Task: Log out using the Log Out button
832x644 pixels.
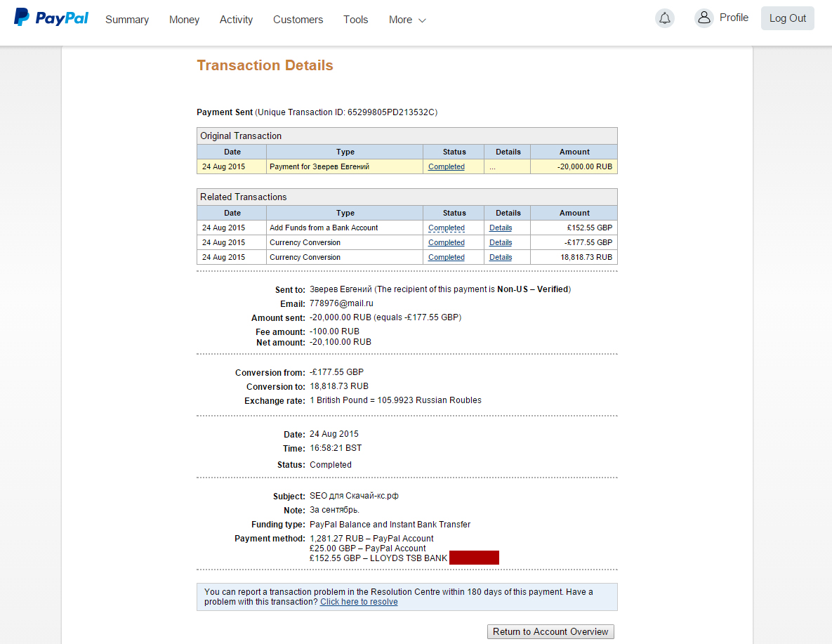Action: pos(788,18)
